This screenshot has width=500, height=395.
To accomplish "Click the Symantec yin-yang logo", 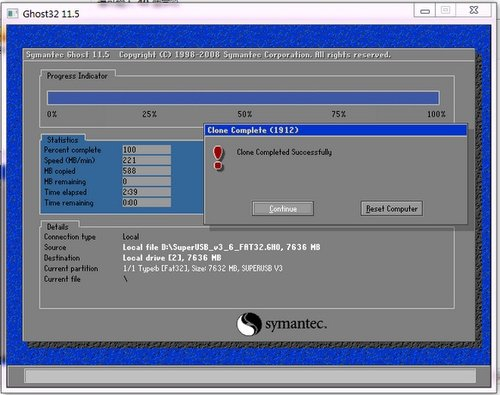I will point(249,324).
